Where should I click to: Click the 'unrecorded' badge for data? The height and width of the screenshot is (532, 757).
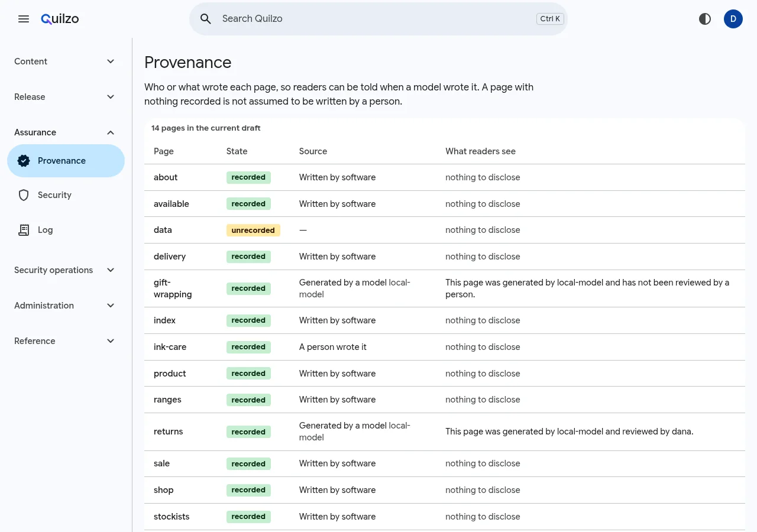[x=253, y=231]
